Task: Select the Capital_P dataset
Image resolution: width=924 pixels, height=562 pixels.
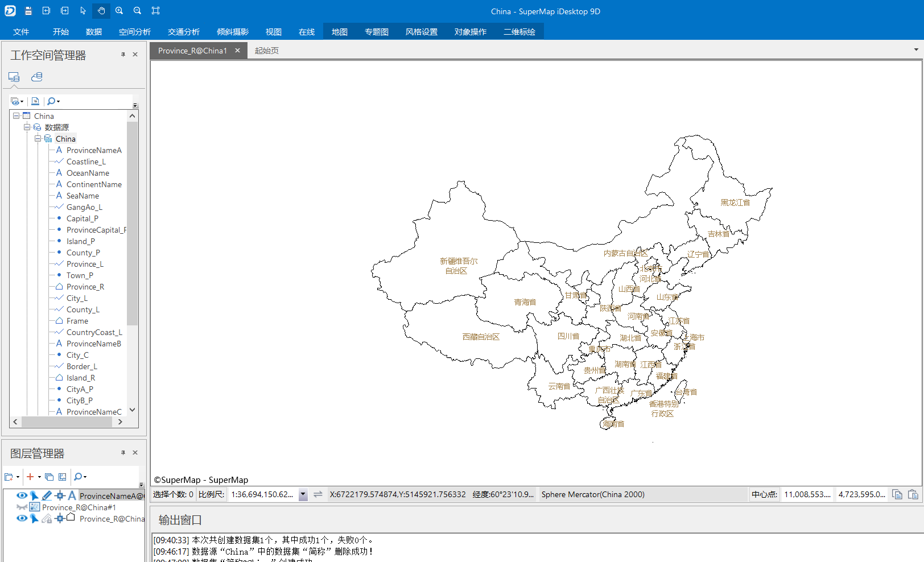Action: pyautogui.click(x=82, y=218)
